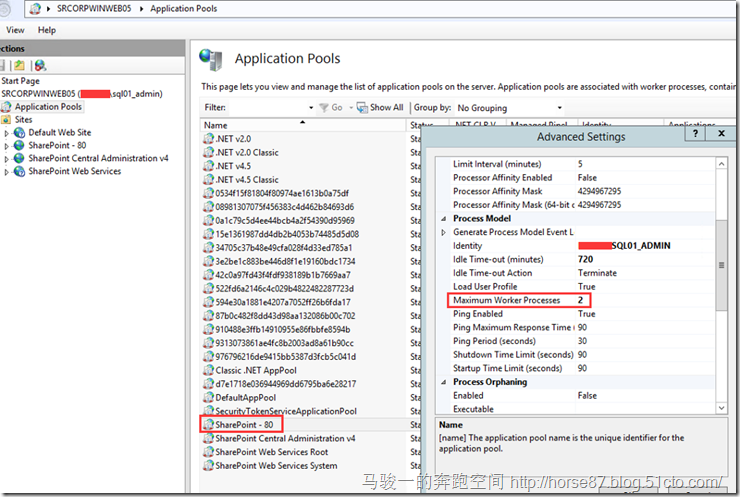The image size is (740, 497).
Task: Click the Filter input field
Action: [x=268, y=108]
